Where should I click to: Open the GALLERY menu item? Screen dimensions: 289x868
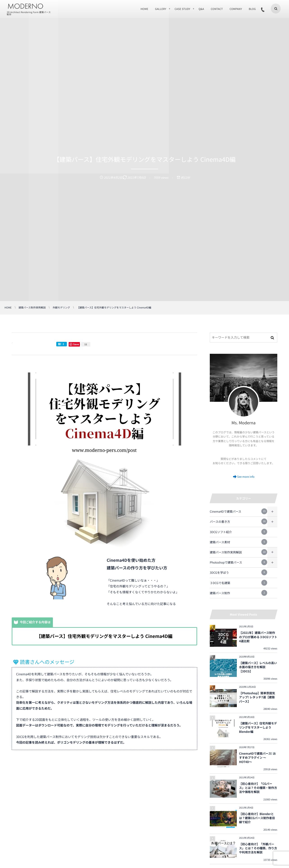click(x=160, y=9)
